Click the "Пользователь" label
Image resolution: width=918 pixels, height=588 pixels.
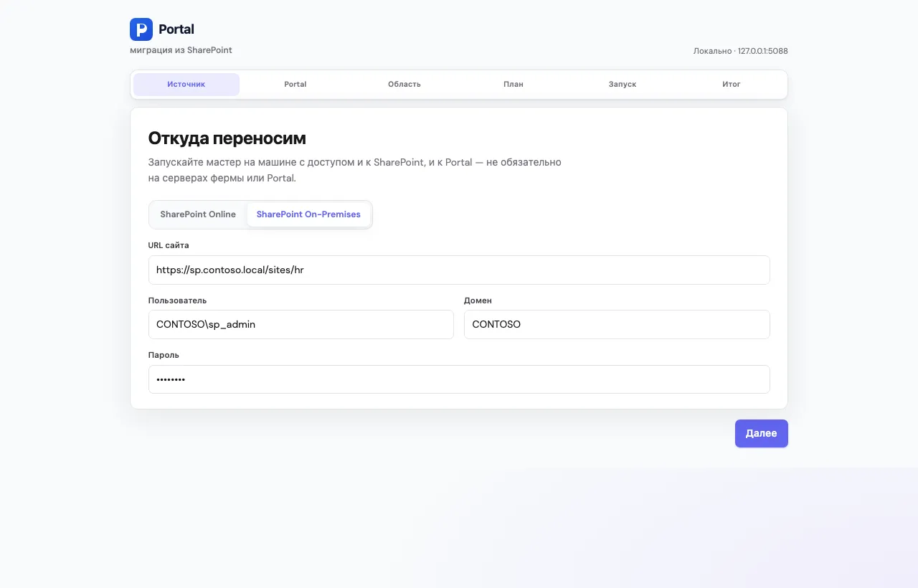[177, 300]
